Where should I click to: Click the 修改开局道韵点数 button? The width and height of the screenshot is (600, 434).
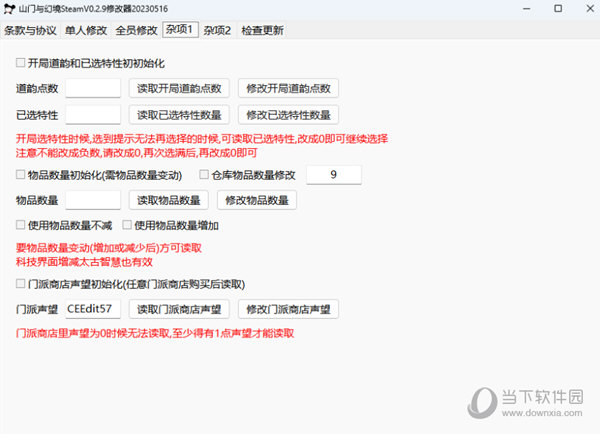(288, 88)
